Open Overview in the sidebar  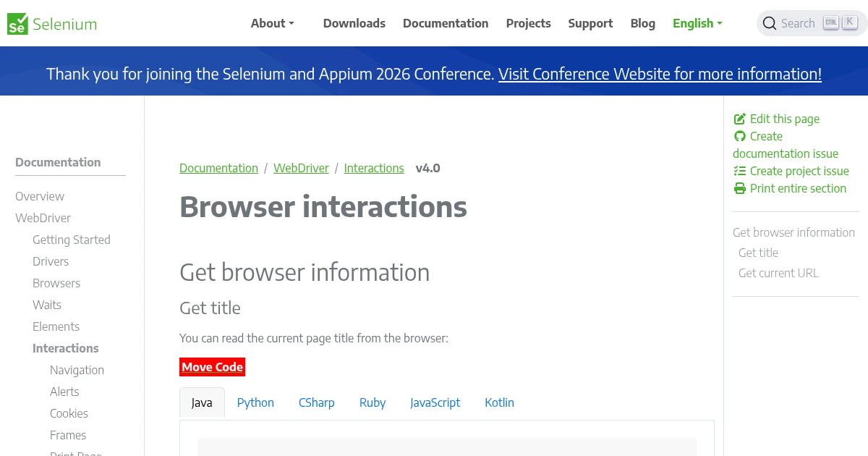40,196
